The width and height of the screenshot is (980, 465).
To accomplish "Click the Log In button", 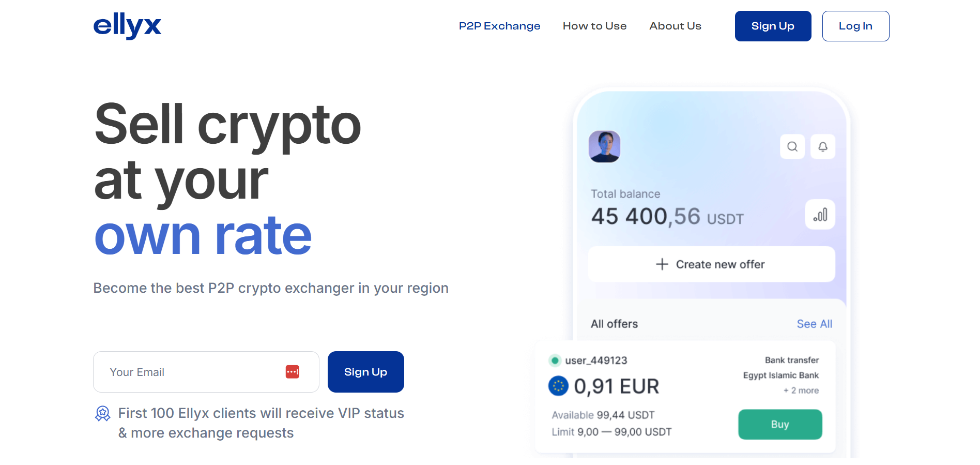I will 855,26.
